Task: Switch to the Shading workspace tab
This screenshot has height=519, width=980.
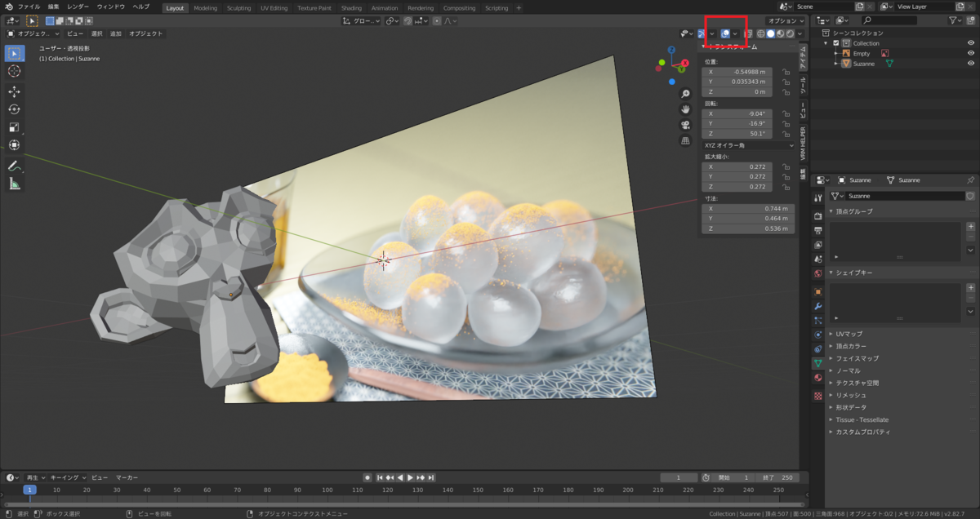Action: [351, 7]
